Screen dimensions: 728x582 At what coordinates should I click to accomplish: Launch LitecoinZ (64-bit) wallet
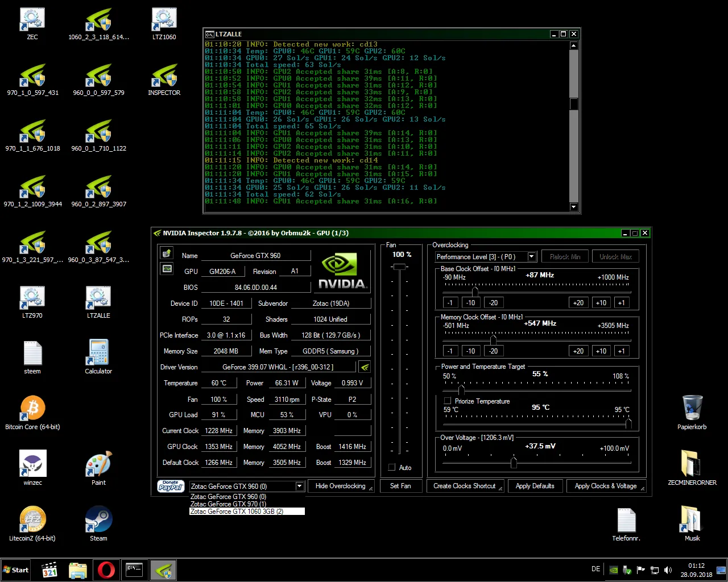(32, 525)
